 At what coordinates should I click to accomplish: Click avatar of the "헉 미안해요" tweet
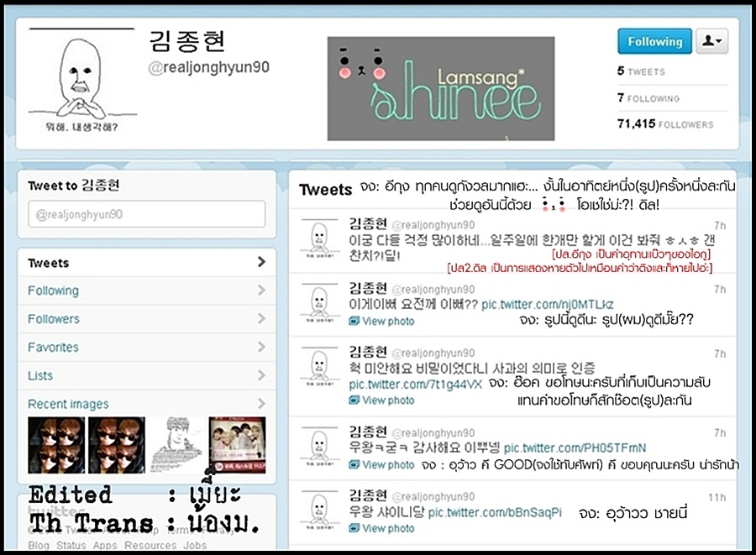[x=318, y=367]
